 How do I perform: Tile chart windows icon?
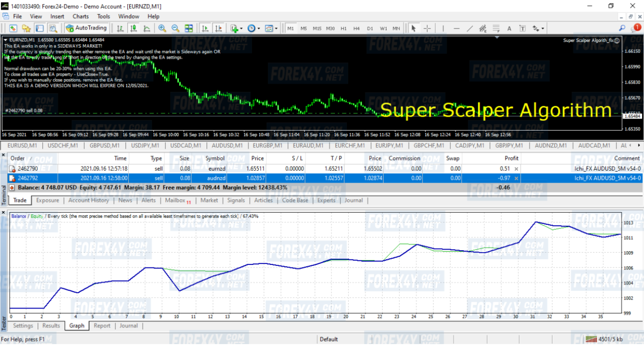(x=189, y=29)
